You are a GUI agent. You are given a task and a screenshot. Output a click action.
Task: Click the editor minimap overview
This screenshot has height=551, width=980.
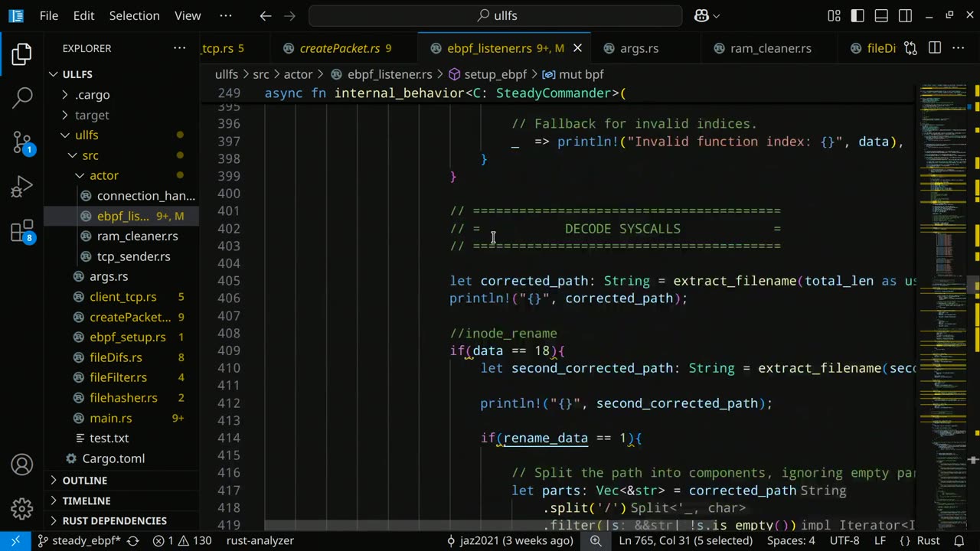[x=944, y=306]
